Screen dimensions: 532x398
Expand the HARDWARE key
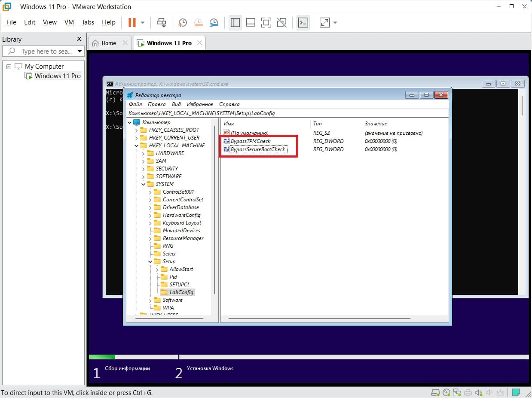coord(144,153)
